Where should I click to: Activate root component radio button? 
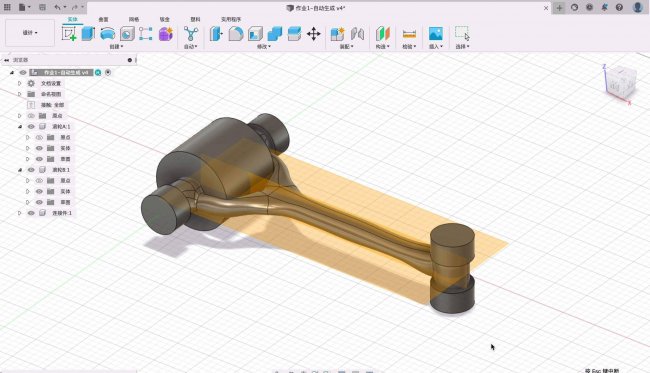pyautogui.click(x=108, y=72)
